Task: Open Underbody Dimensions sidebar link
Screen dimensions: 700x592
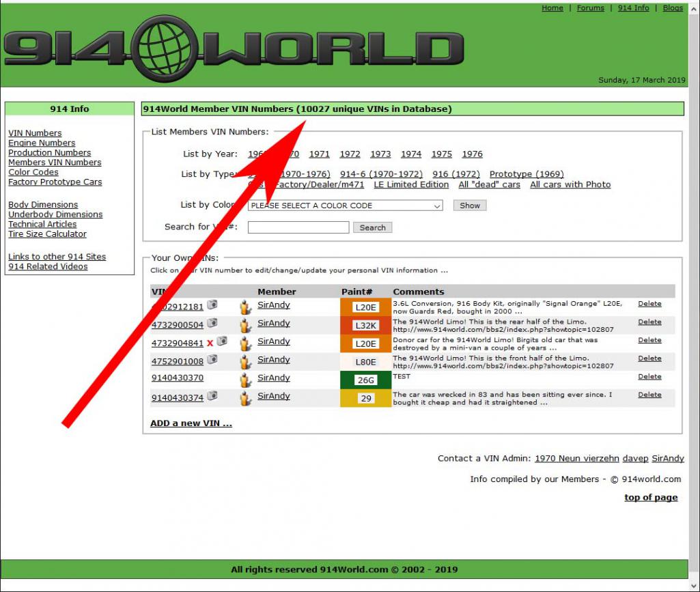Action: (x=55, y=214)
